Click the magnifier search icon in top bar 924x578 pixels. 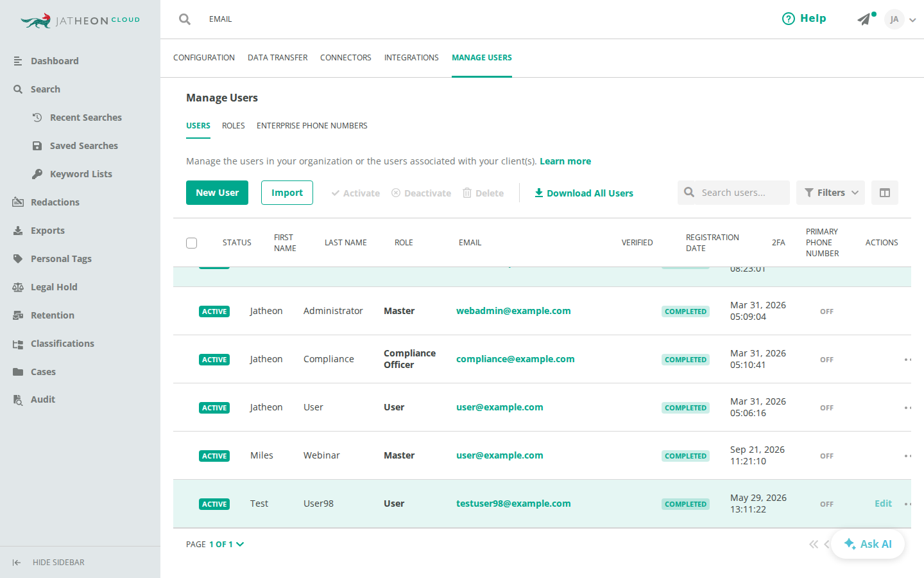185,19
